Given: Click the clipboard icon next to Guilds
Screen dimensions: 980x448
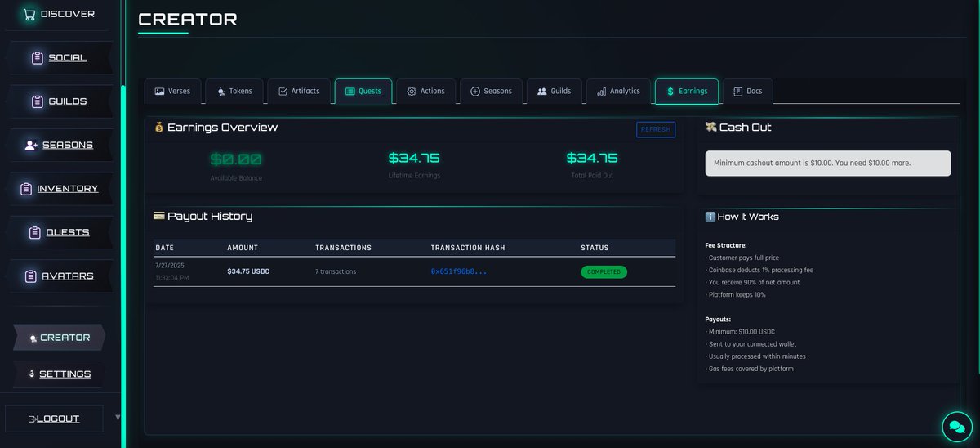Looking at the screenshot, I should 37,101.
